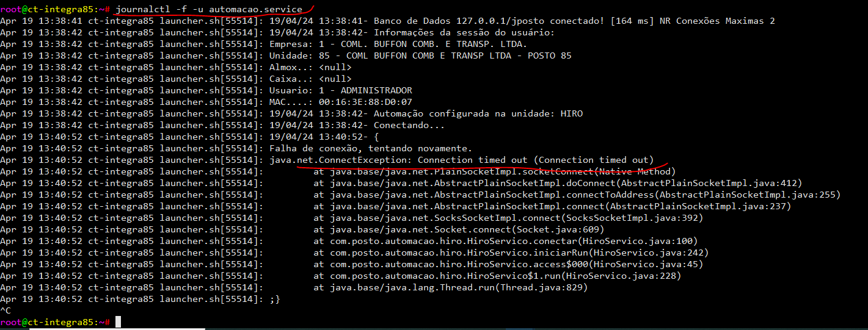Click the HiroServico.iniciarRun stack frame
Viewport: 868px width, 330px height.
click(x=511, y=253)
